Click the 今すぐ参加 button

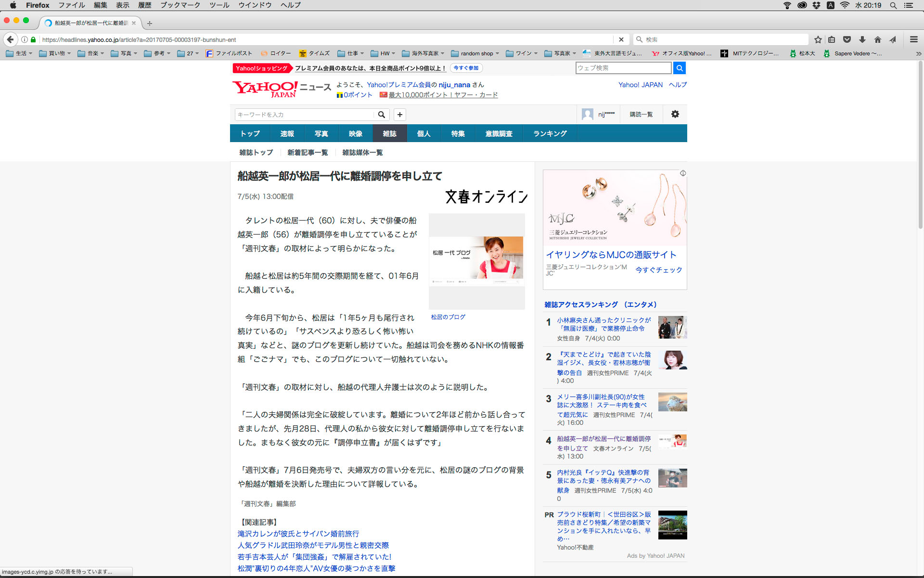click(x=466, y=68)
